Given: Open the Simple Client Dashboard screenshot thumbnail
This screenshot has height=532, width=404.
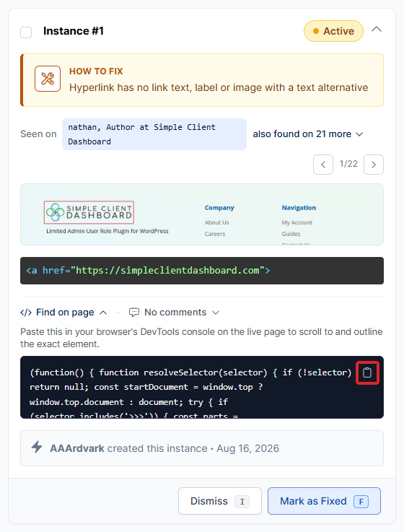Looking at the screenshot, I should (x=202, y=214).
